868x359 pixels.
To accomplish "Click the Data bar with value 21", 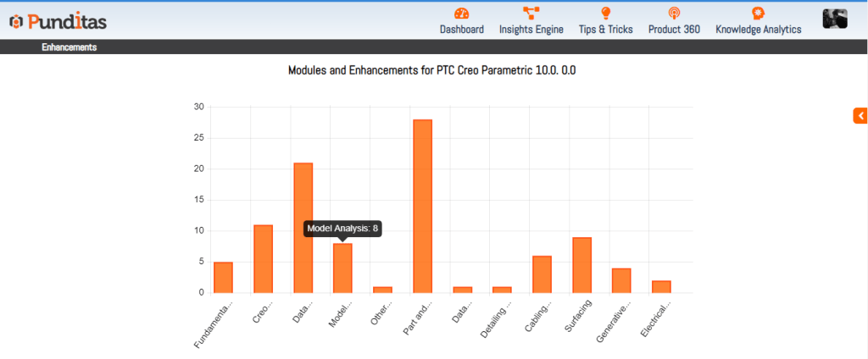I will pos(303,228).
